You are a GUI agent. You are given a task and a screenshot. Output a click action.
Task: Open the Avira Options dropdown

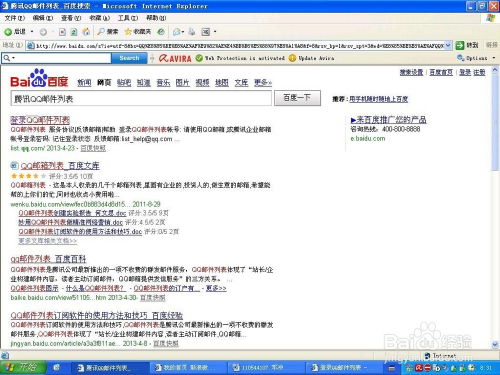[x=476, y=58]
